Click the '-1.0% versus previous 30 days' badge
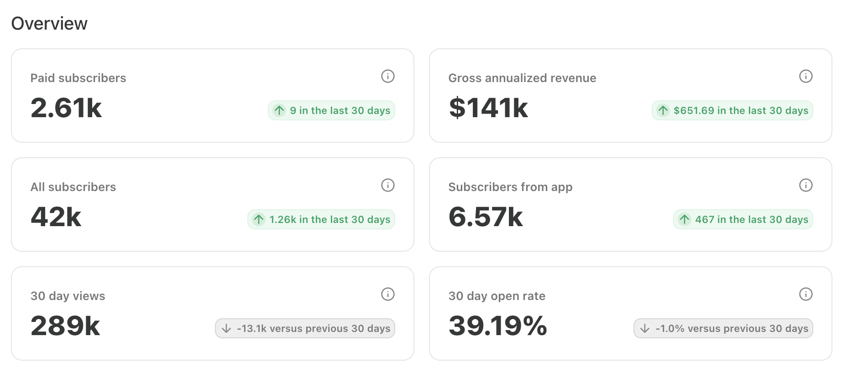The image size is (868, 383). (723, 328)
